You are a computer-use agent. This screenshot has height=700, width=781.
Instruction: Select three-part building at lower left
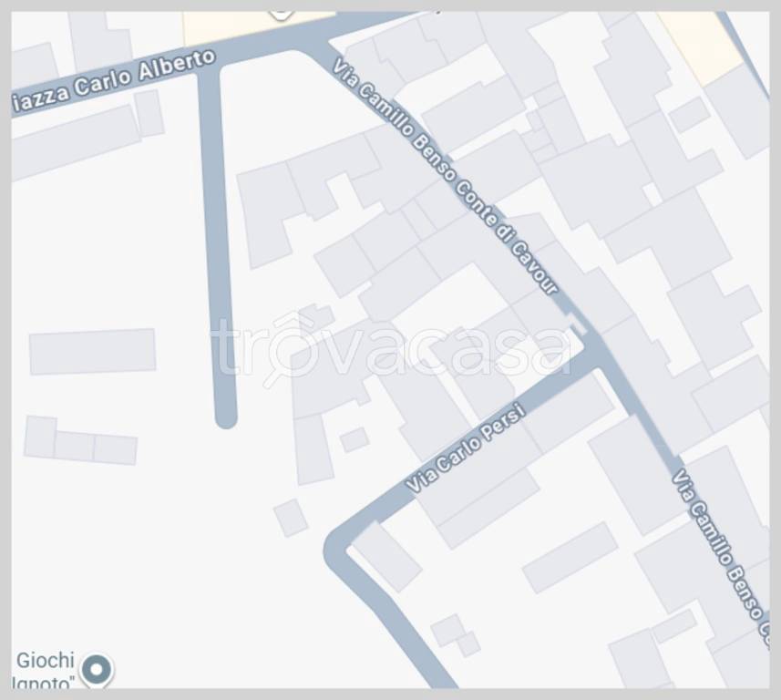pyautogui.click(x=81, y=440)
